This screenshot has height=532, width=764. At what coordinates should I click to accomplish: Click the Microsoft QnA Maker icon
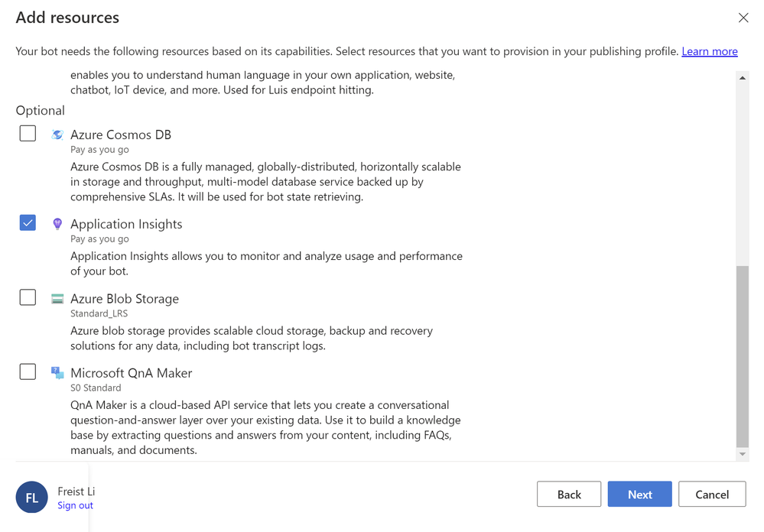(57, 373)
